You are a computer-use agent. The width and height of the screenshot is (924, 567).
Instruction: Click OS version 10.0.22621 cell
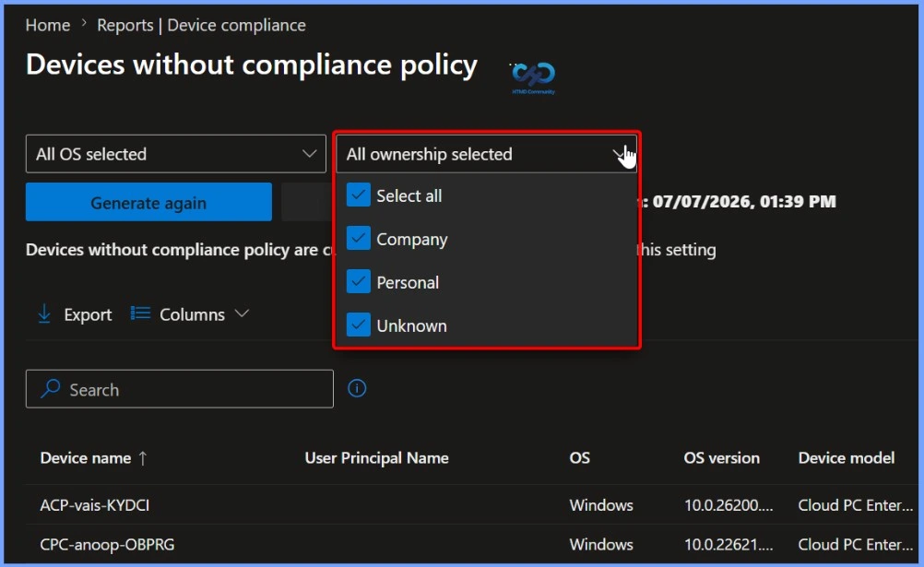729,544
